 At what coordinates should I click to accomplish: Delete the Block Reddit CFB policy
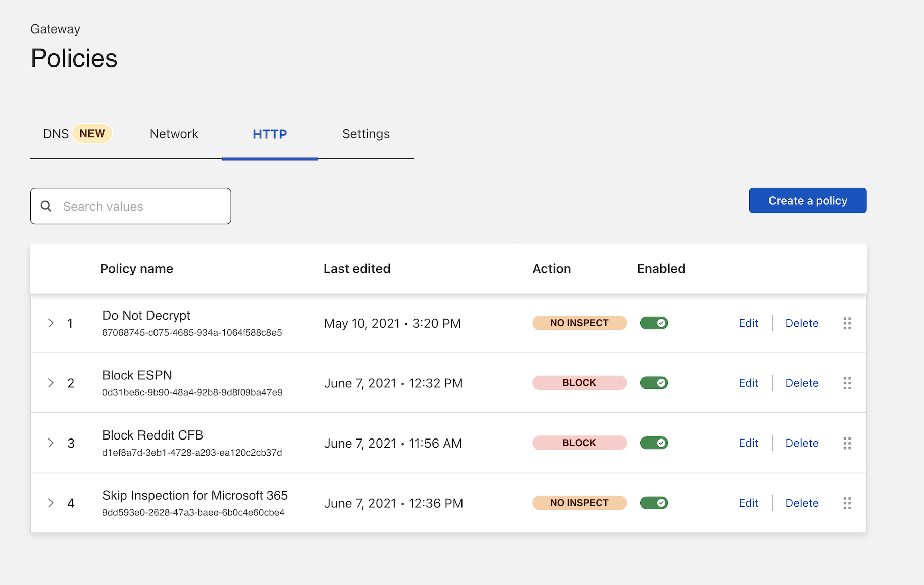tap(802, 443)
